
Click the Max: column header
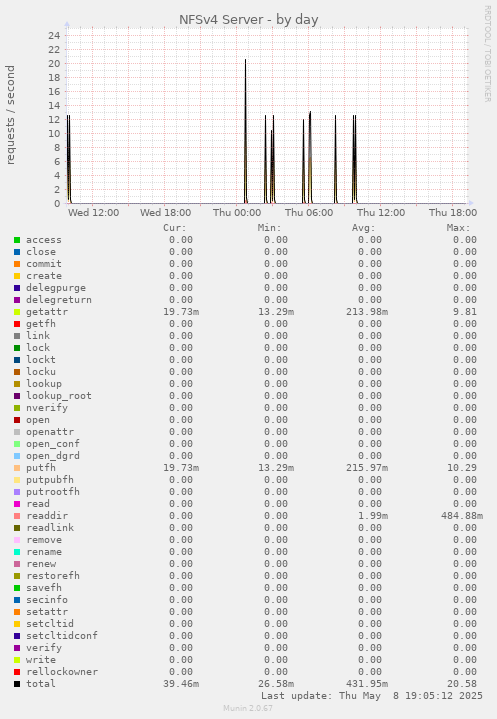(x=458, y=228)
